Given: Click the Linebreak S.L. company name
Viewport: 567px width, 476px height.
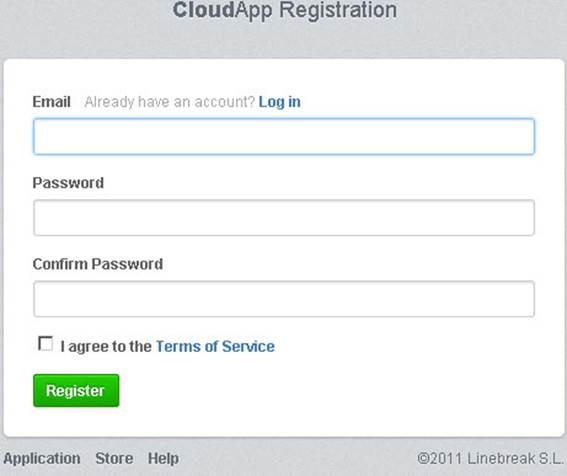Looking at the screenshot, I should coord(515,459).
